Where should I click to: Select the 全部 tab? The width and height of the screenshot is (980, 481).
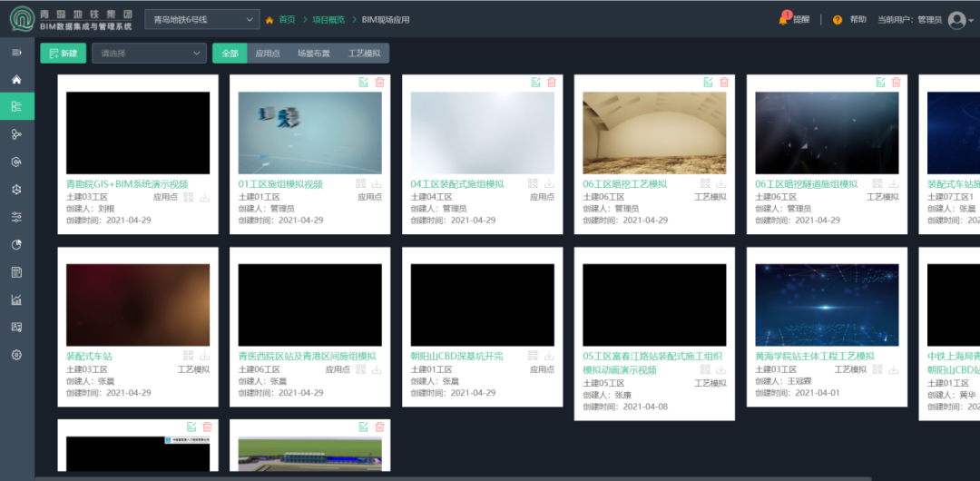230,54
